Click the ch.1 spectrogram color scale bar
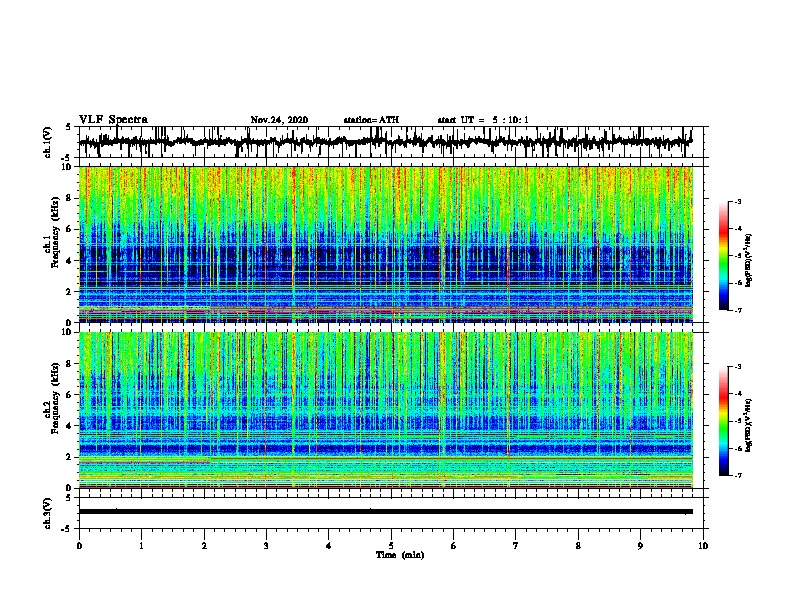 [724, 256]
